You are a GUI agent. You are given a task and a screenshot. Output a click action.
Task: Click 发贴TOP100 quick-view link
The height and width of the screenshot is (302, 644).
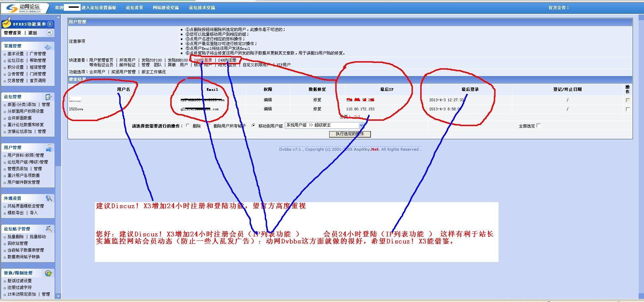point(152,60)
